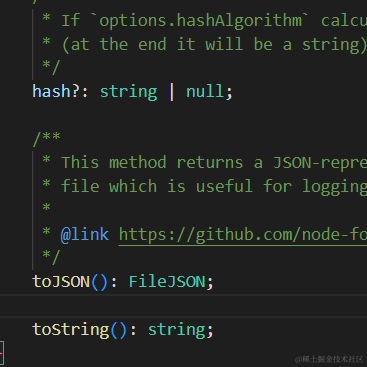
Task: Click options.hashAlgorithm in the comment
Action: pos(200,21)
